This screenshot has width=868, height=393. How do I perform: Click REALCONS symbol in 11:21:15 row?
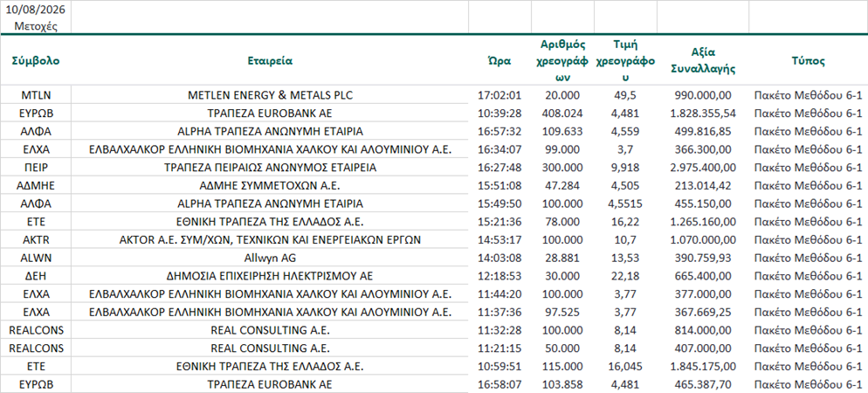click(x=36, y=348)
